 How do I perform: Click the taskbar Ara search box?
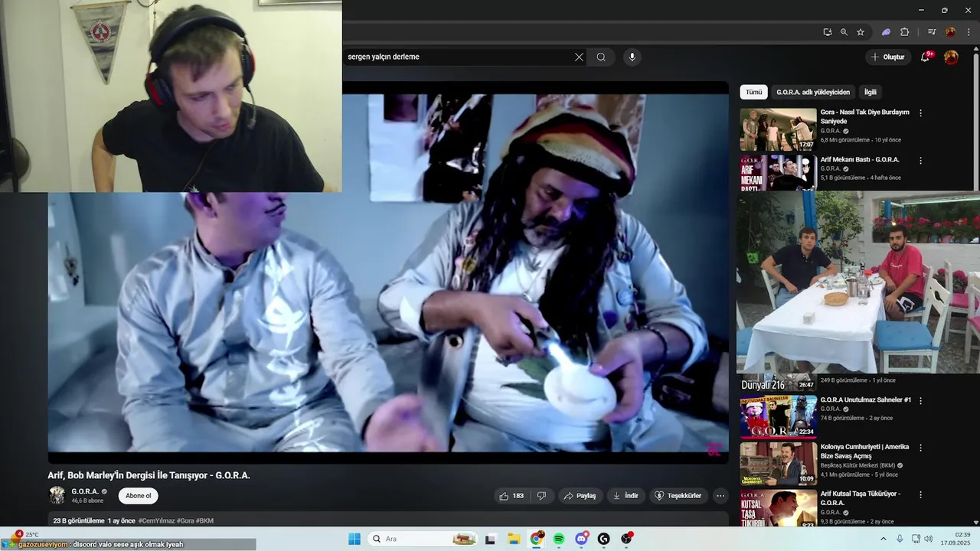(x=423, y=539)
